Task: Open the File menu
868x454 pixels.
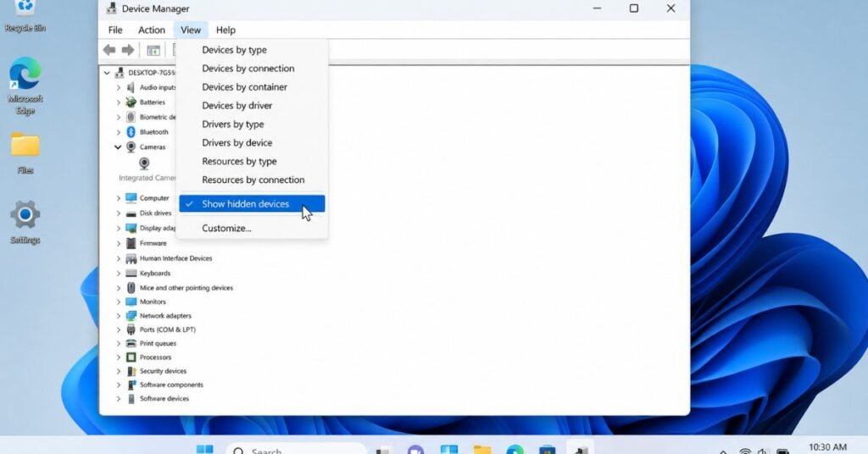Action: tap(115, 30)
